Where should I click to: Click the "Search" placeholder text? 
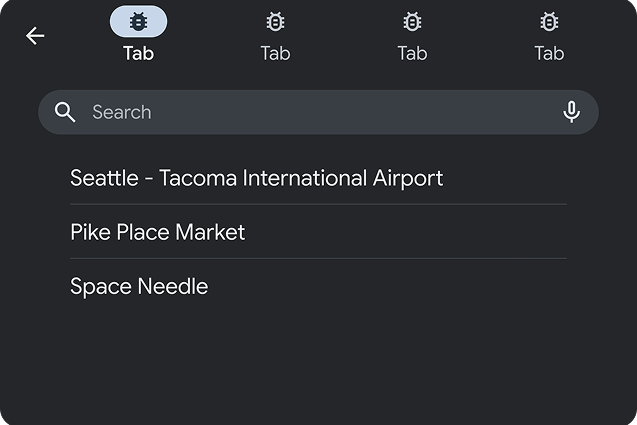(x=122, y=112)
